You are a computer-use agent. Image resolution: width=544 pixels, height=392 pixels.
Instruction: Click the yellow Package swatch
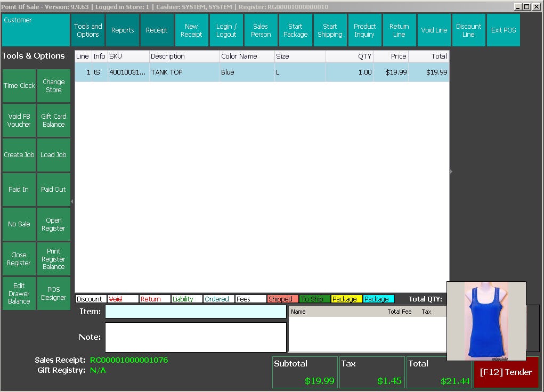tap(346, 299)
